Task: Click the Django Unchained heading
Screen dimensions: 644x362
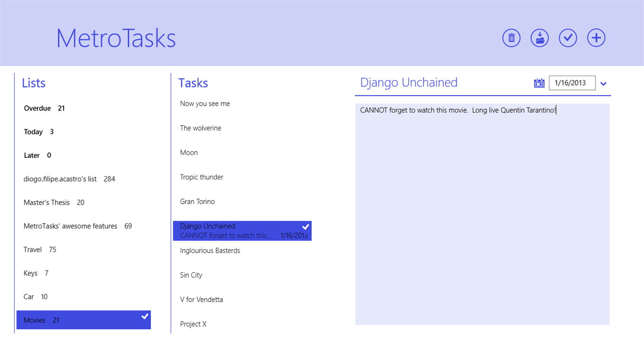Action: (x=409, y=82)
